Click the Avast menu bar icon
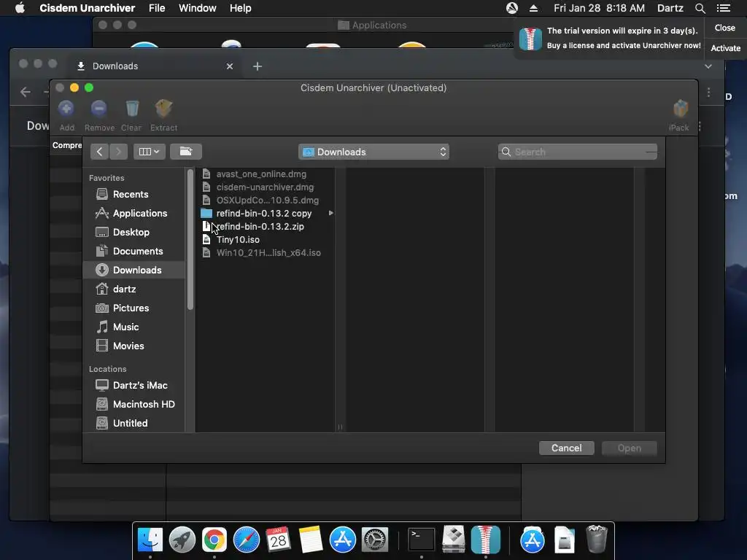747x560 pixels. 511,8
